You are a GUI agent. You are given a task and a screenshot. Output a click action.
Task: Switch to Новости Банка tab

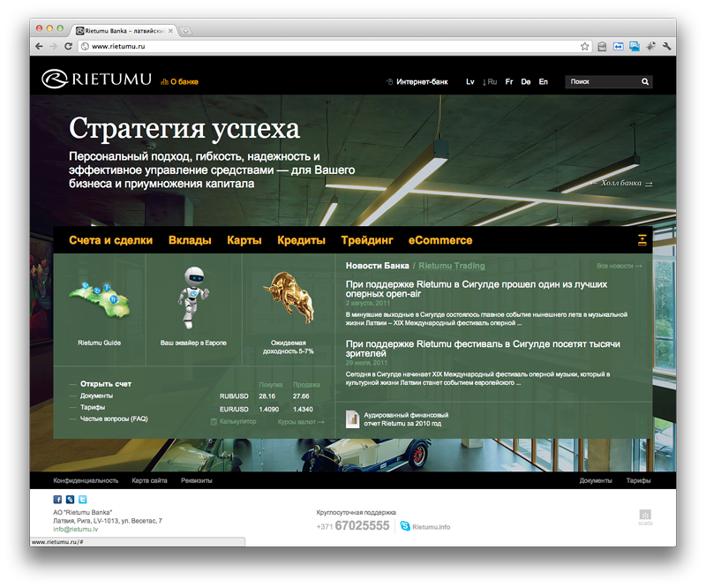pyautogui.click(x=378, y=266)
